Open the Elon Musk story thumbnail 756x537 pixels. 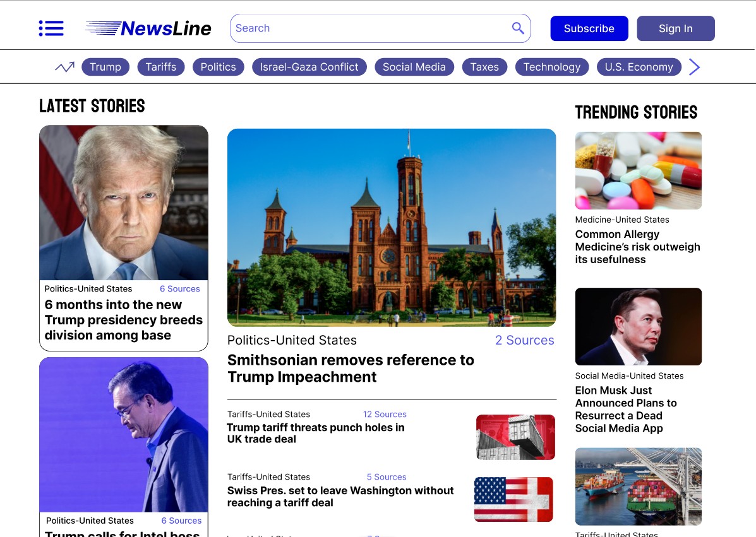click(638, 326)
